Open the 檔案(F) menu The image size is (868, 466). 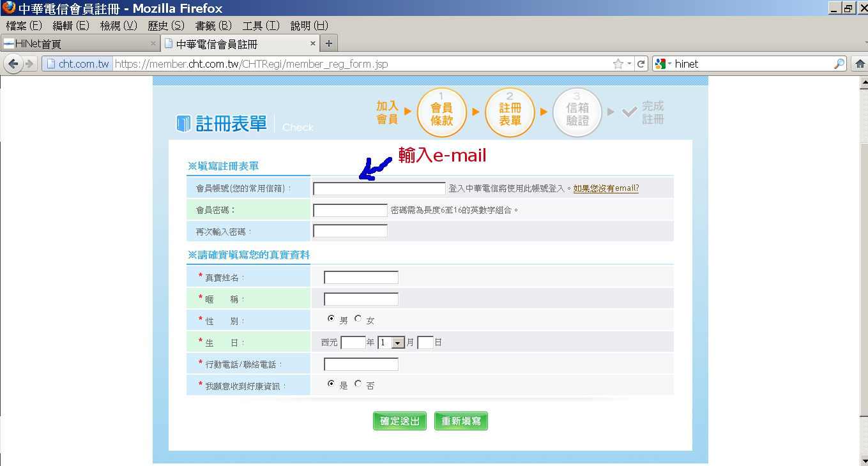[x=24, y=26]
